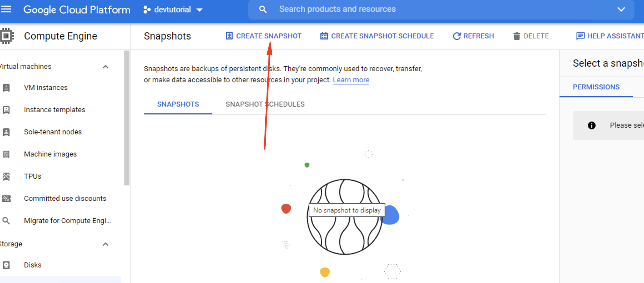This screenshot has height=283, width=644.
Task: Click the Create Snapshot button
Action: coord(263,36)
